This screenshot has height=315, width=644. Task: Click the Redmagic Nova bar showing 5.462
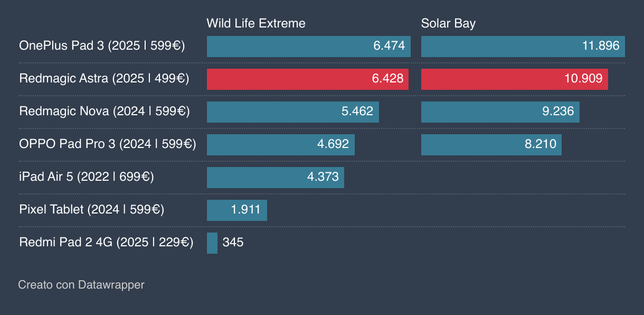pyautogui.click(x=293, y=112)
